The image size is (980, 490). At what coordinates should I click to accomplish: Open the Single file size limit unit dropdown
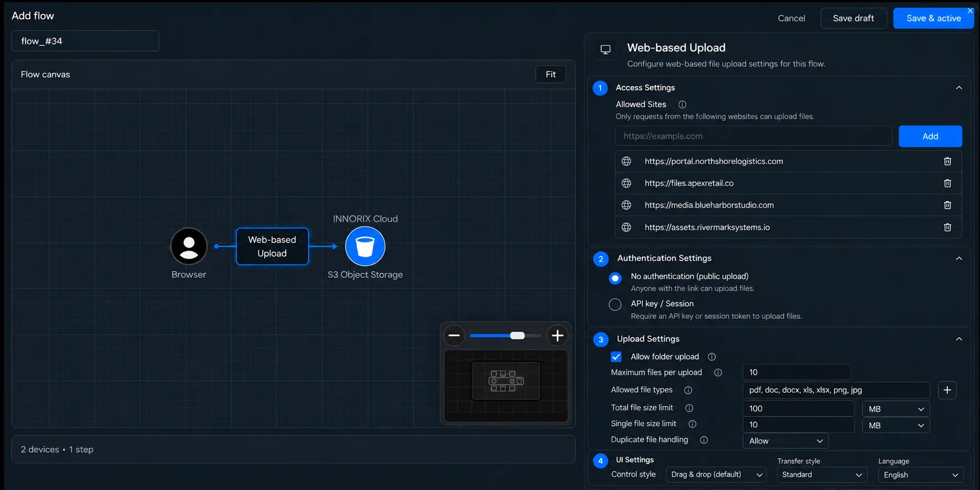click(x=896, y=425)
